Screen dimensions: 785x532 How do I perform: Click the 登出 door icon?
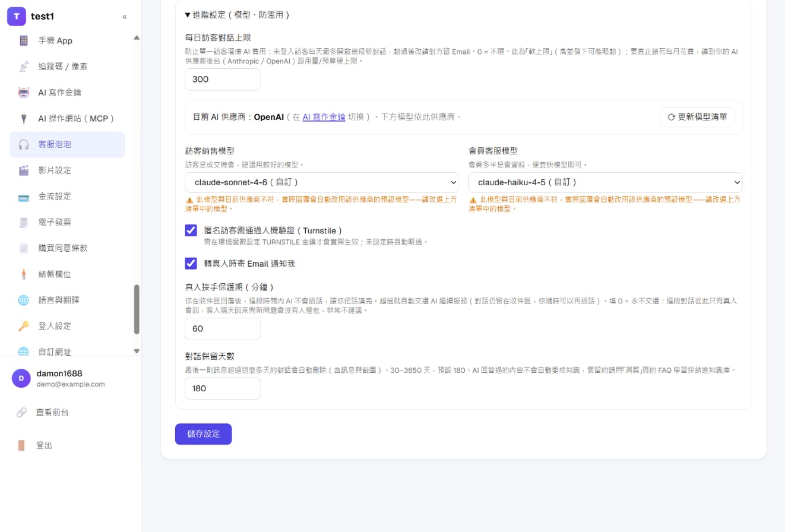21,445
